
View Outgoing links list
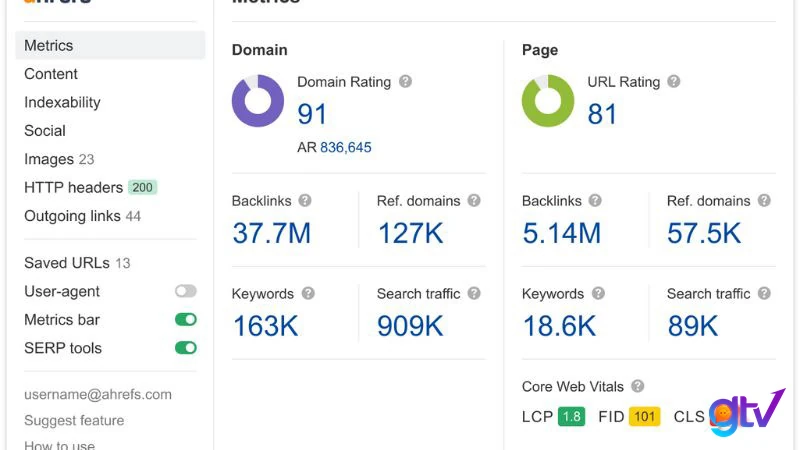82,216
